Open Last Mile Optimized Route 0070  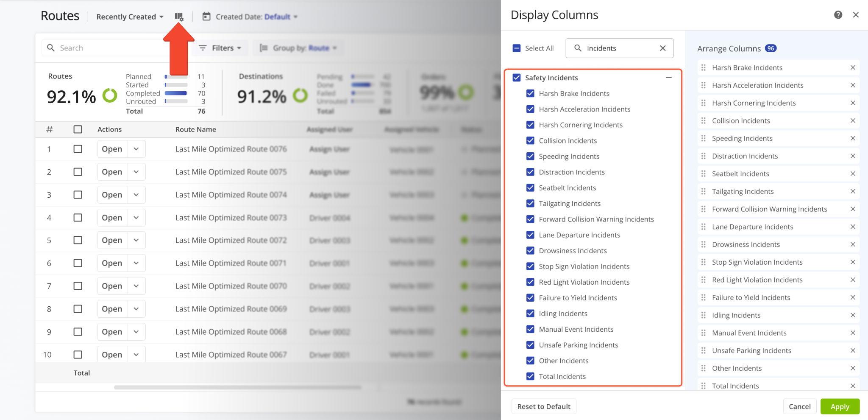tap(112, 286)
